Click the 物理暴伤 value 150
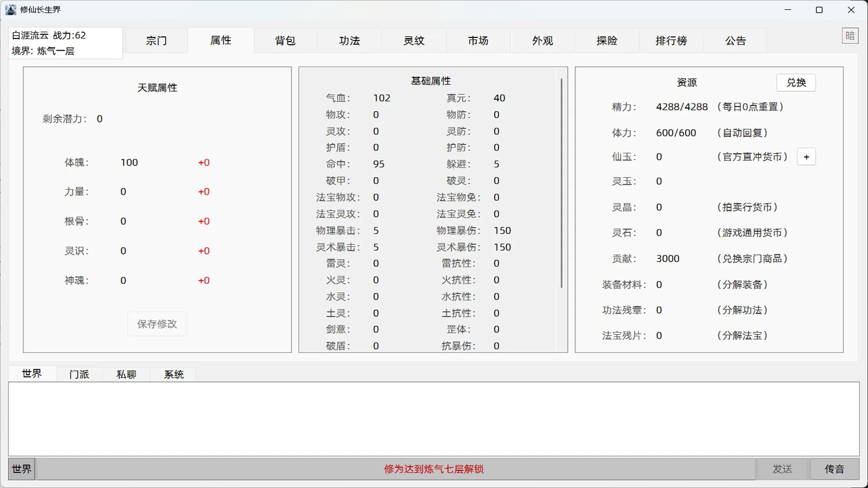 (502, 230)
